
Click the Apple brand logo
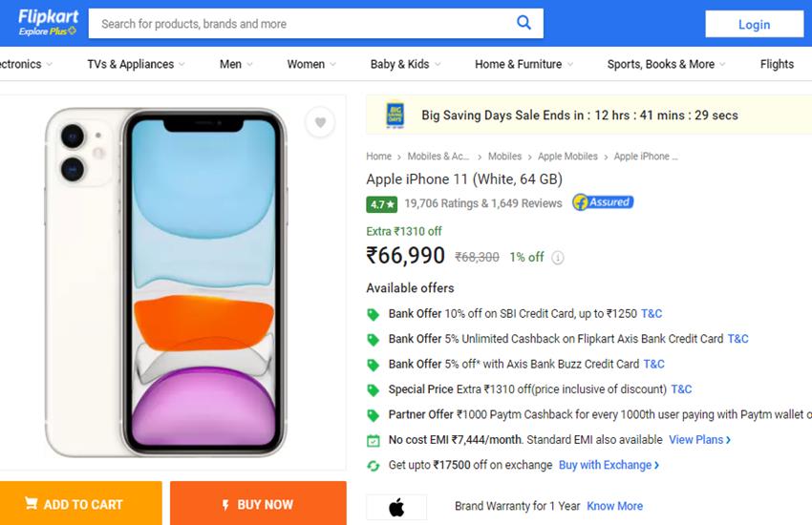(396, 507)
